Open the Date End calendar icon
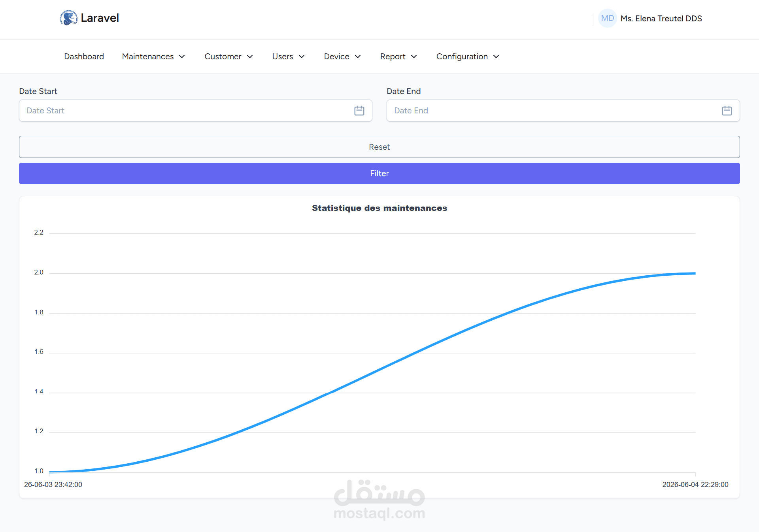This screenshot has width=759, height=532. tap(727, 111)
